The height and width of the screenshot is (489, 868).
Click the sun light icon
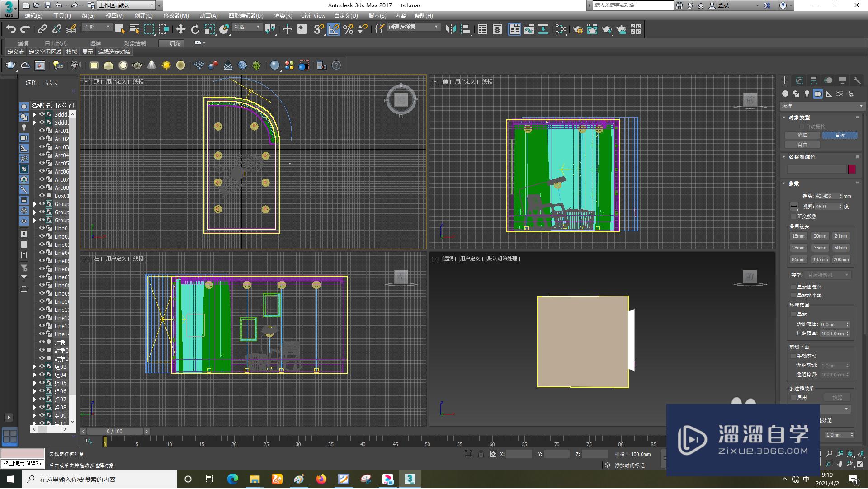(166, 66)
